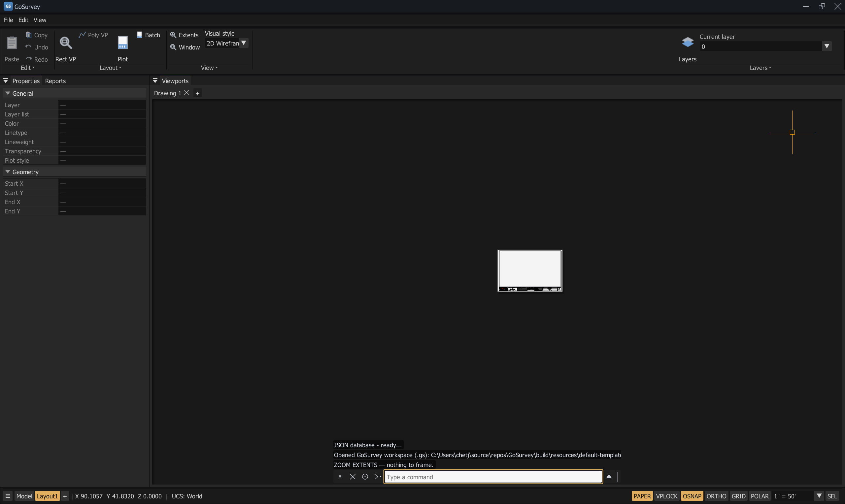
Task: Click the Undo arrow icon
Action: pos(28,47)
